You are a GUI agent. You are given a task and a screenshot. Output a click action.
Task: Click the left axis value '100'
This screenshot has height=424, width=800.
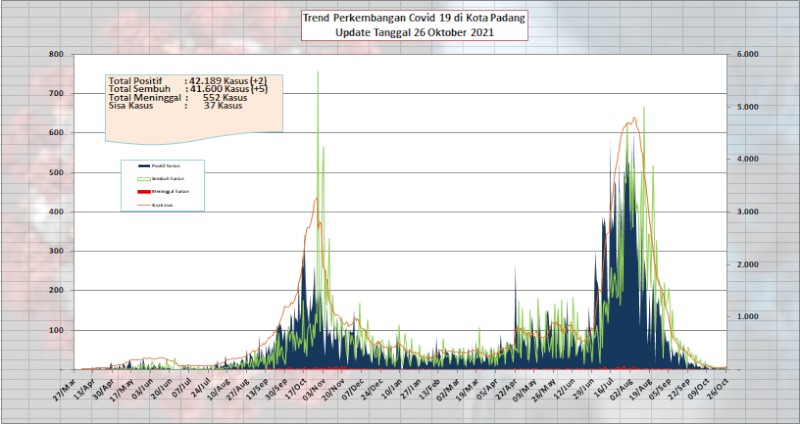[x=56, y=330]
